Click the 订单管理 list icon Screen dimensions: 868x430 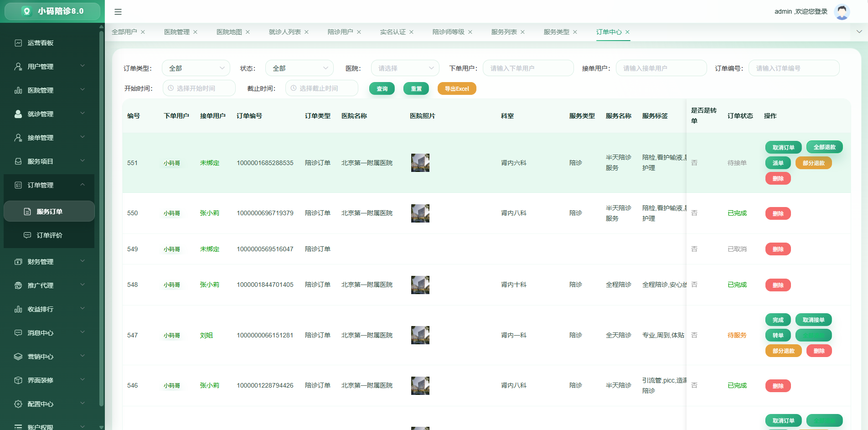18,185
